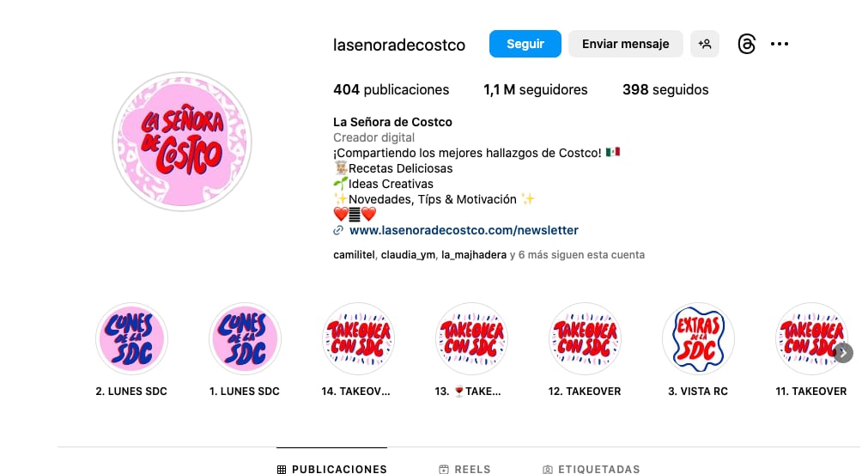View the 398 seguidos list
The width and height of the screenshot is (868, 474).
coord(665,89)
